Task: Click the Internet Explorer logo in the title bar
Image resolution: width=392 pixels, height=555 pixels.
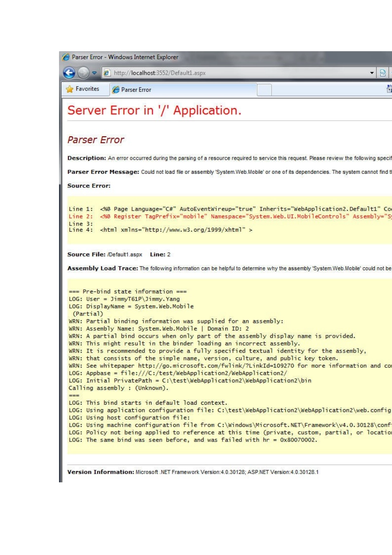Action: (x=66, y=57)
